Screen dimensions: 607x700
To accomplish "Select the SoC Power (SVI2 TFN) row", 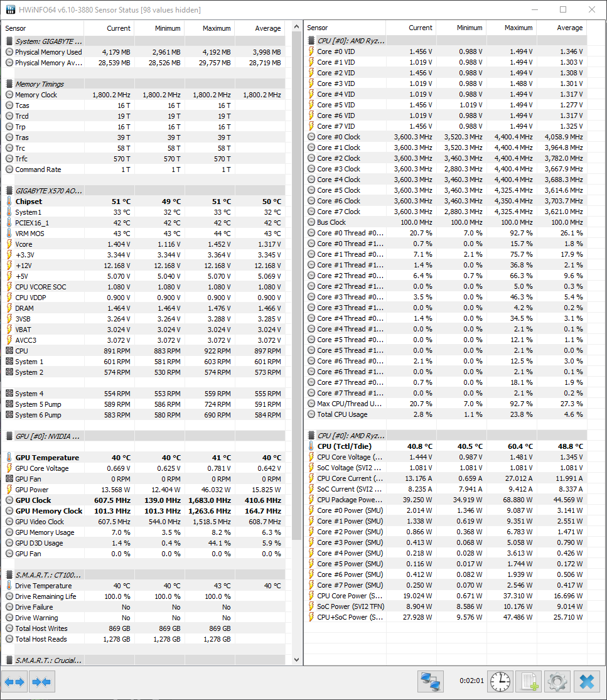I will click(446, 606).
